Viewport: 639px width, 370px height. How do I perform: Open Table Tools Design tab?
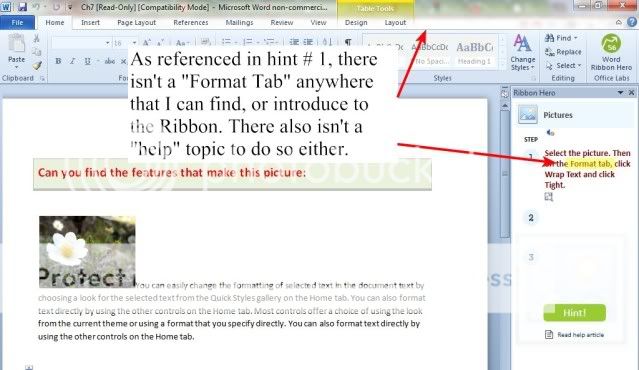[x=356, y=22]
